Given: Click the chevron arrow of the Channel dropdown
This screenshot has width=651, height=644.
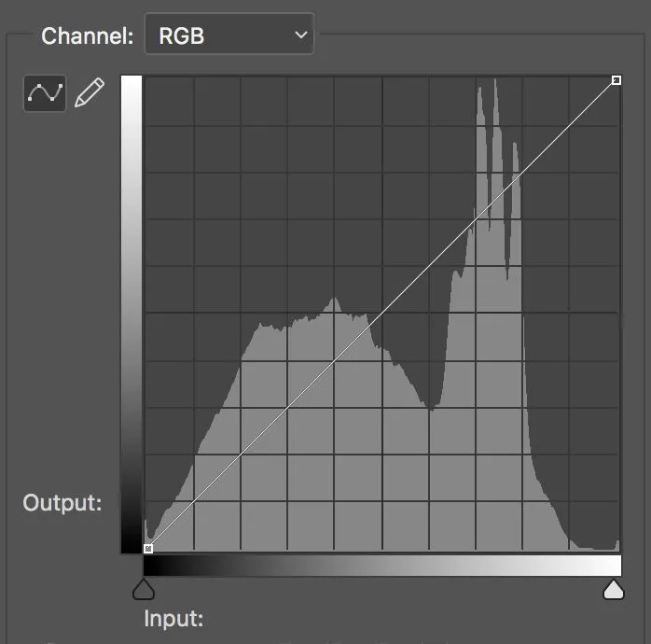Looking at the screenshot, I should (300, 36).
